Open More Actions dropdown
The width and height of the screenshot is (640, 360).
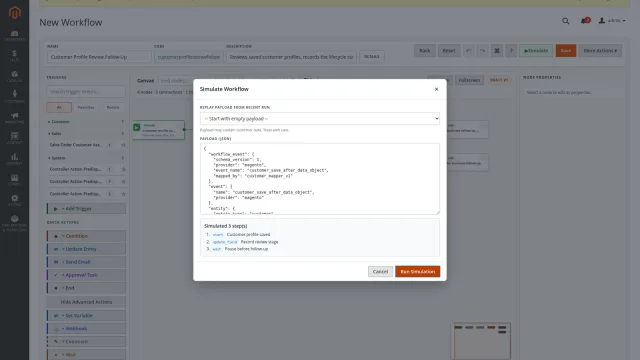600,51
